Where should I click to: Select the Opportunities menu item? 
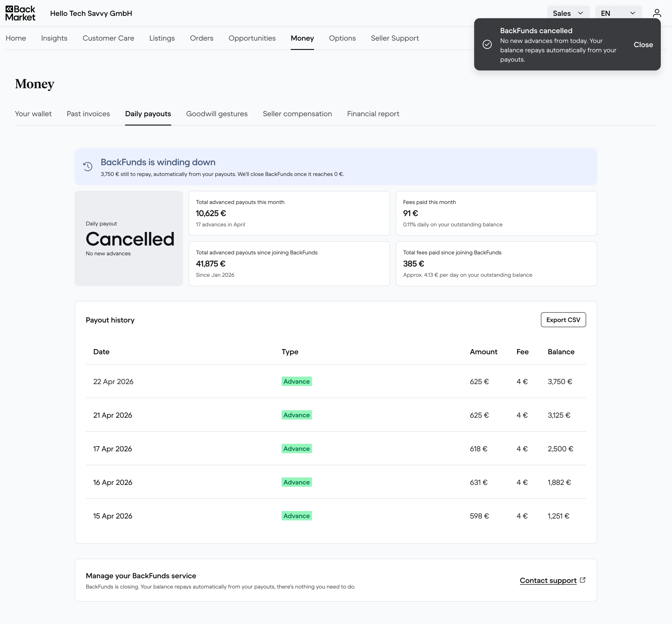click(252, 38)
